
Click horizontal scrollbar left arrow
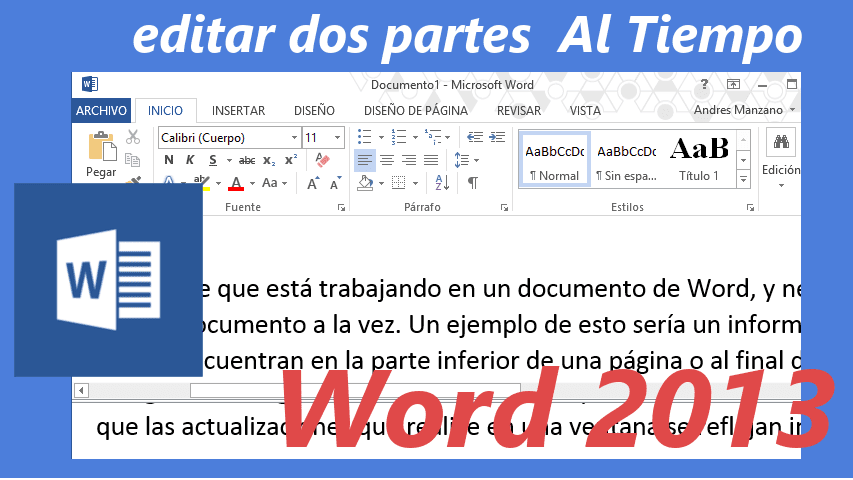[81, 390]
